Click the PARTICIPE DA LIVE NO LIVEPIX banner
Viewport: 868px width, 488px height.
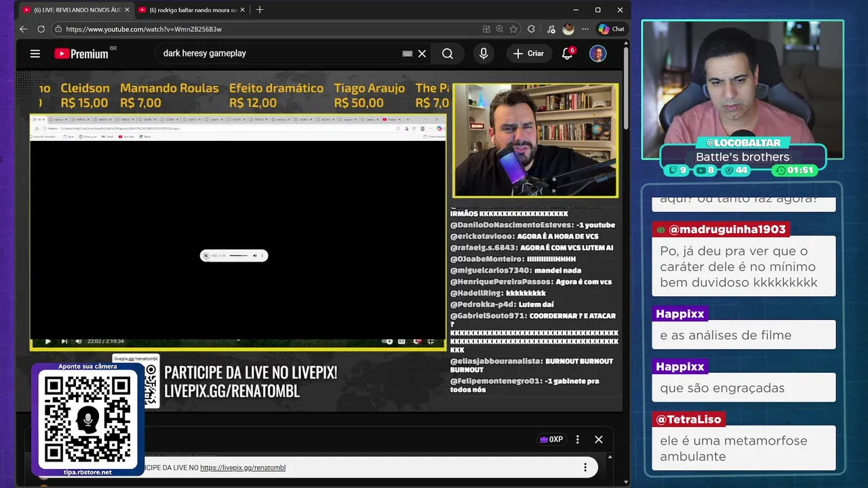[250, 382]
